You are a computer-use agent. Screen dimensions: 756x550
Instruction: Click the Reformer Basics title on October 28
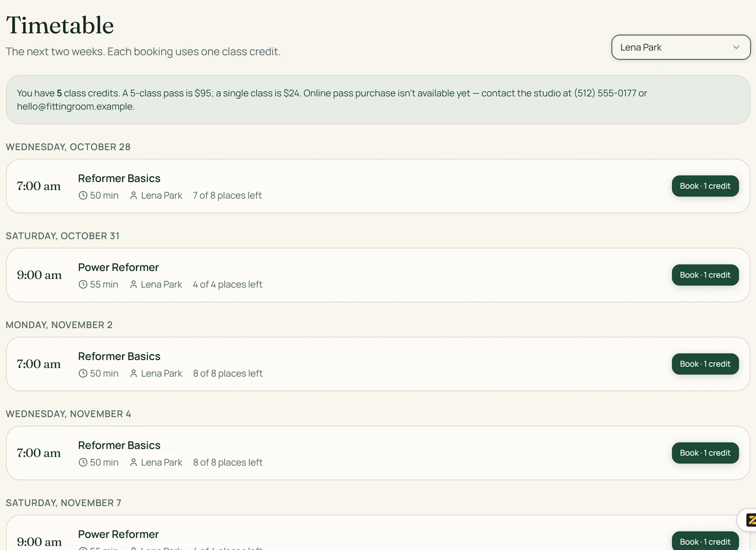pos(119,178)
